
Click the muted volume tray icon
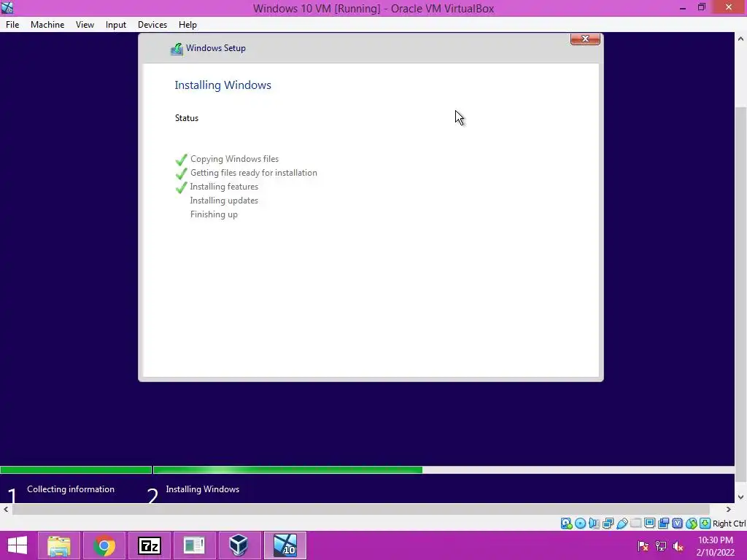pyautogui.click(x=678, y=546)
